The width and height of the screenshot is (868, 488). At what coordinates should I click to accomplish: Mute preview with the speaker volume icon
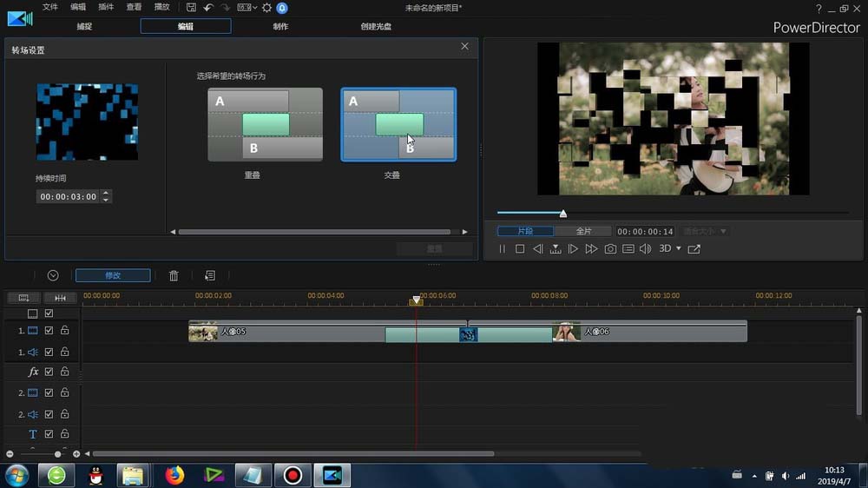645,249
